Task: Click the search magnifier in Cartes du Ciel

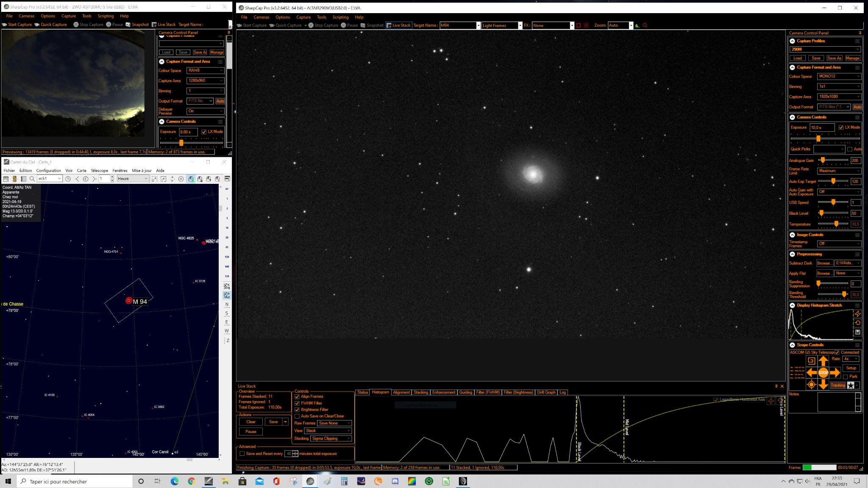Action: point(32,179)
